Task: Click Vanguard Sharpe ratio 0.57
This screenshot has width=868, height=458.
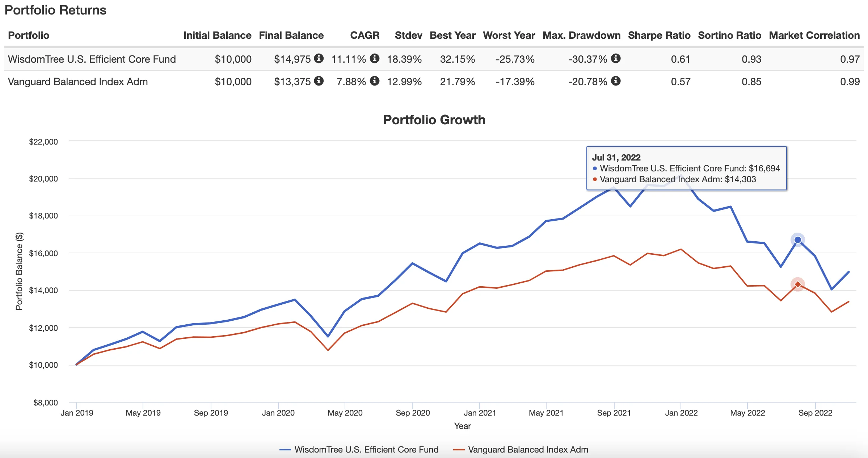Action: 681,82
